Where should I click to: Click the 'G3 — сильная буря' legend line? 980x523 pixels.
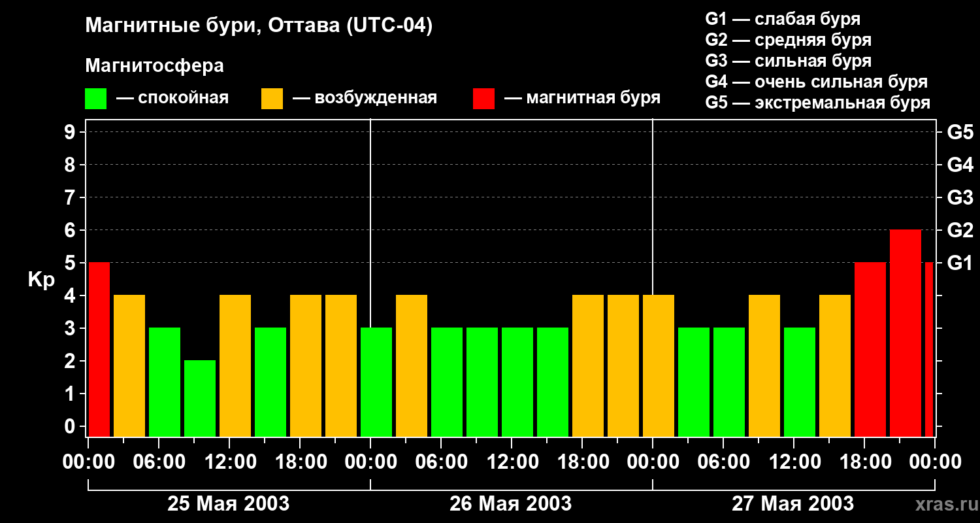788,61
